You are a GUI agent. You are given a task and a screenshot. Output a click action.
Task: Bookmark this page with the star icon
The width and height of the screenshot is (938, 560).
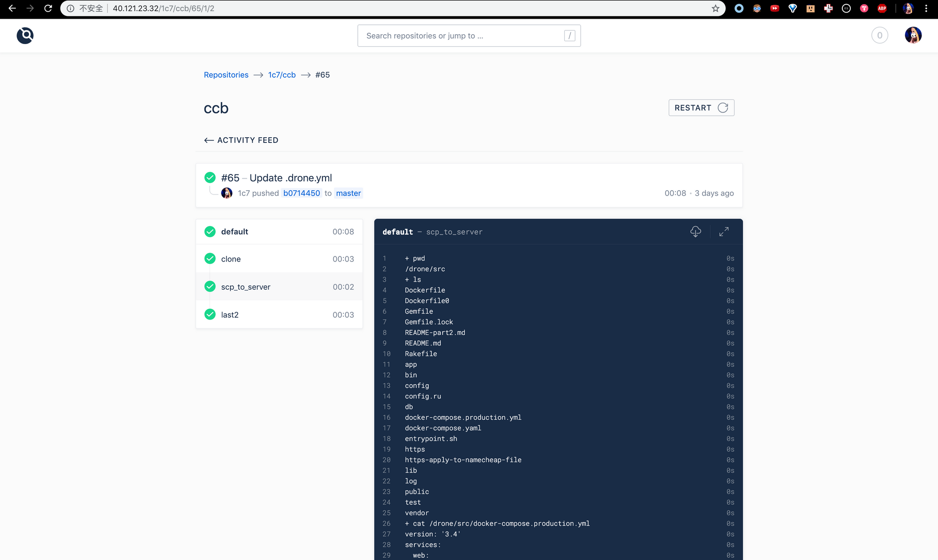[x=715, y=8]
